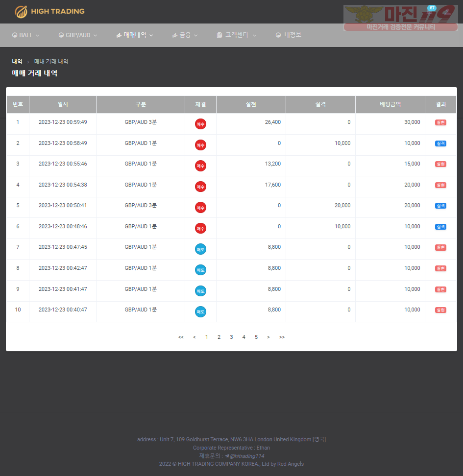Click the blue 실격 result tag in row 2
Screen dimensions: 463x476
point(440,143)
